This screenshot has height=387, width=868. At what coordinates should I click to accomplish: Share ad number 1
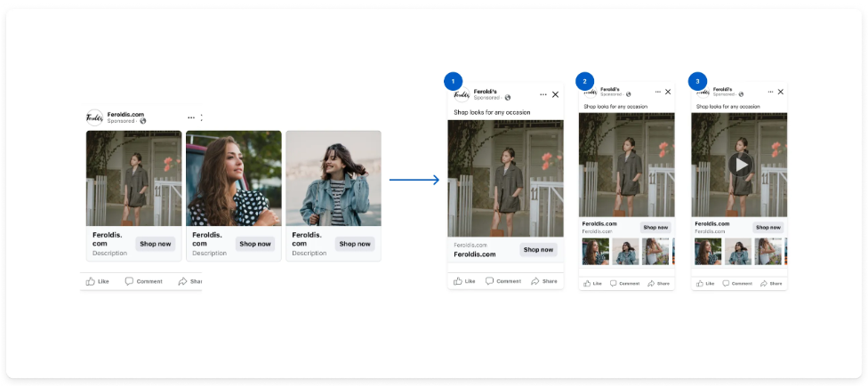pos(544,281)
